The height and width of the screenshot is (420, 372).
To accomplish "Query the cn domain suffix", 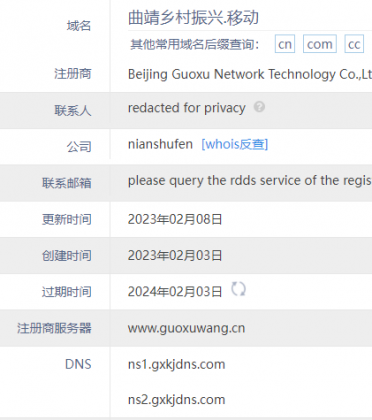I will (x=285, y=44).
